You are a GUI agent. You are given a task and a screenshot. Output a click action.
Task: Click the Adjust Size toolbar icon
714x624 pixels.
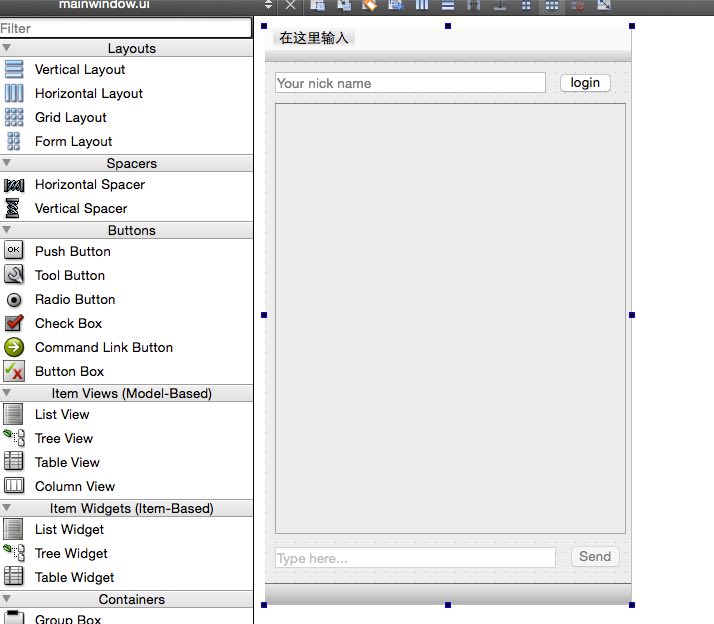click(x=604, y=5)
